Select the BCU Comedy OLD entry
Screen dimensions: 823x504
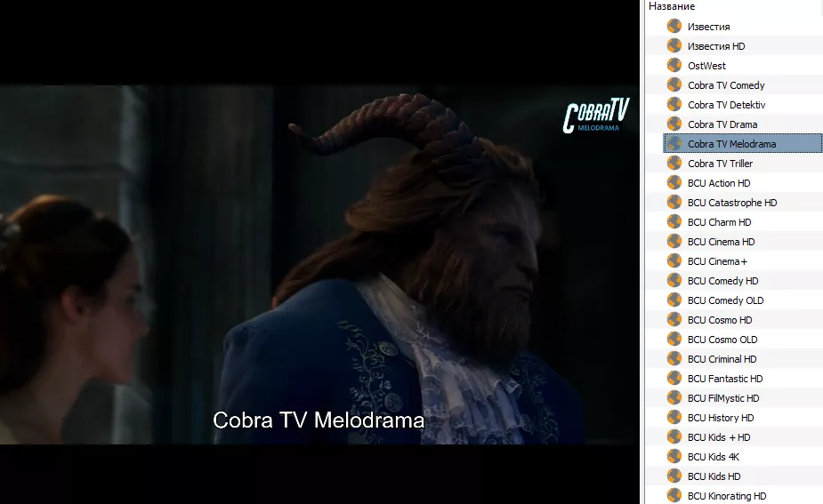(x=725, y=300)
